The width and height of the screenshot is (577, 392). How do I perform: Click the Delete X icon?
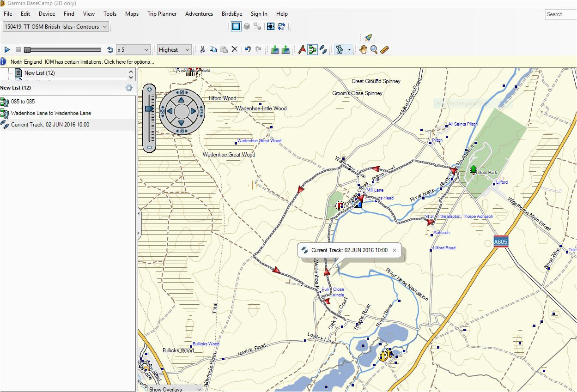click(x=234, y=49)
